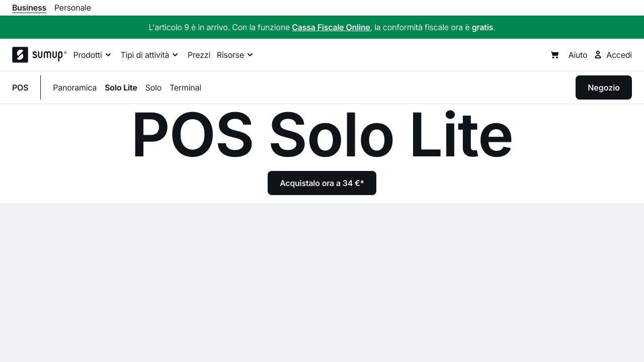Screen dimensions: 644x362
Task: Open the Cassa Fiscale Online link
Action: click(x=331, y=27)
